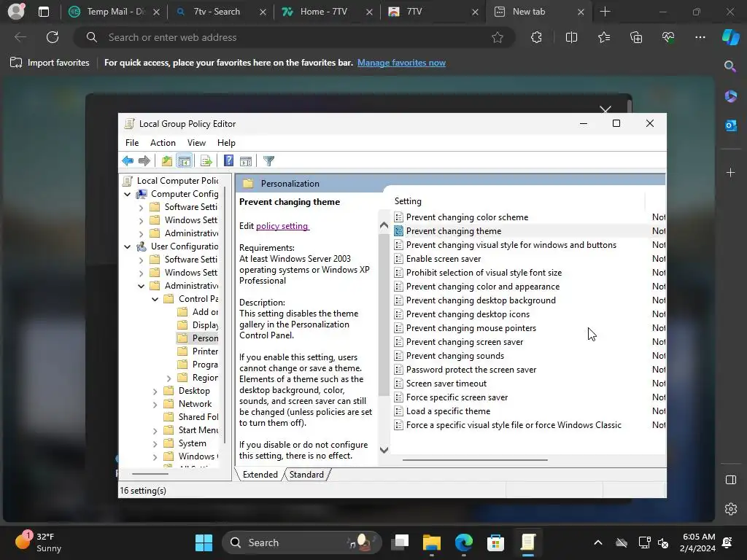Collapse User Administrative Templates node
Screen dimensions: 747x560
pyautogui.click(x=141, y=286)
